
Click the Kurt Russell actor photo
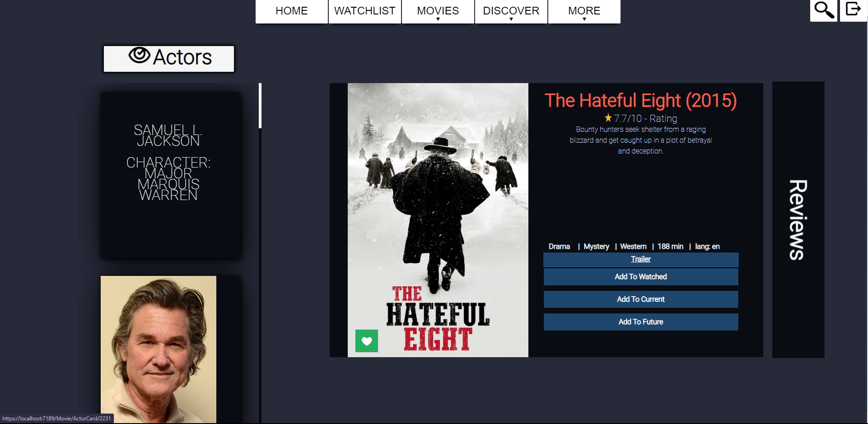coord(159,349)
